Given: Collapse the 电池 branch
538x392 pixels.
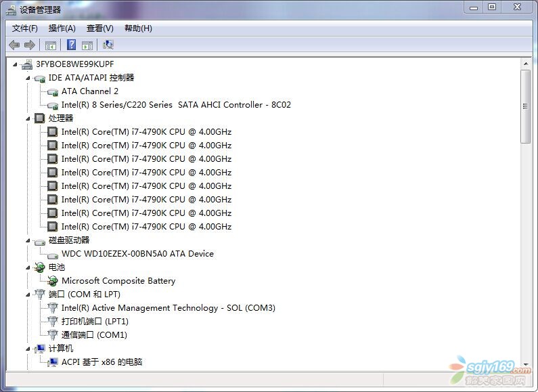Looking at the screenshot, I should tap(28, 267).
